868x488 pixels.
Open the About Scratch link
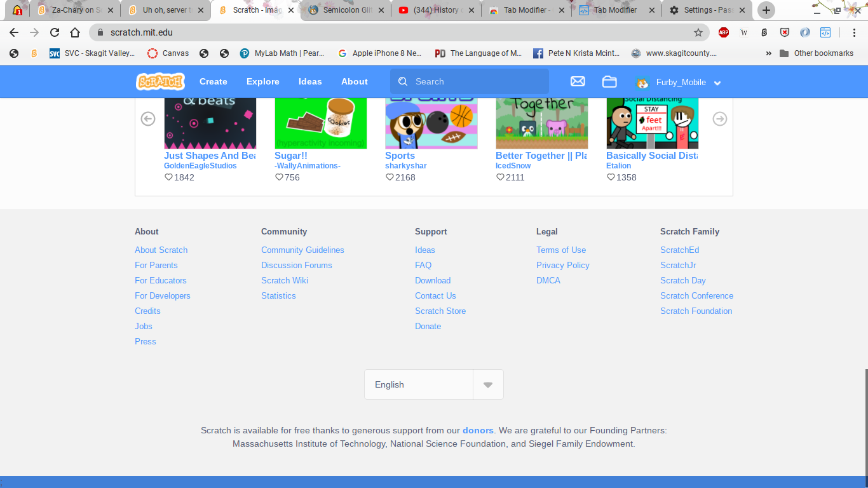[x=161, y=250]
